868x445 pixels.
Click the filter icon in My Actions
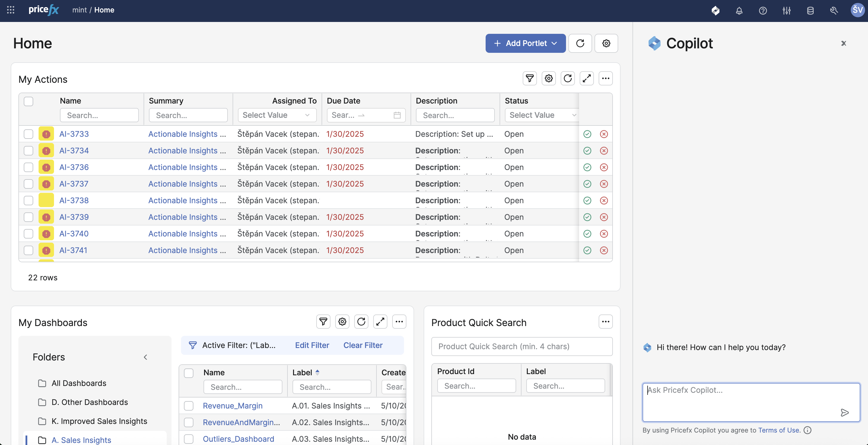pyautogui.click(x=529, y=79)
